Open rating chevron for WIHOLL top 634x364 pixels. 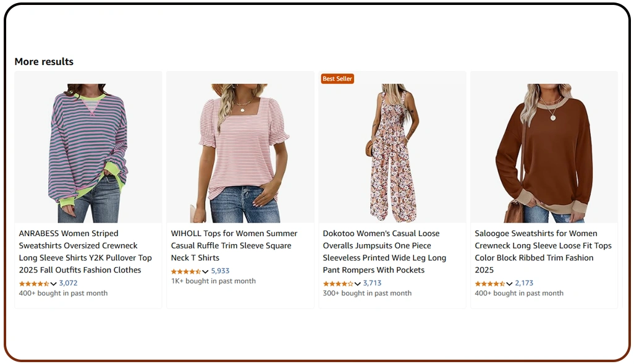[206, 272]
